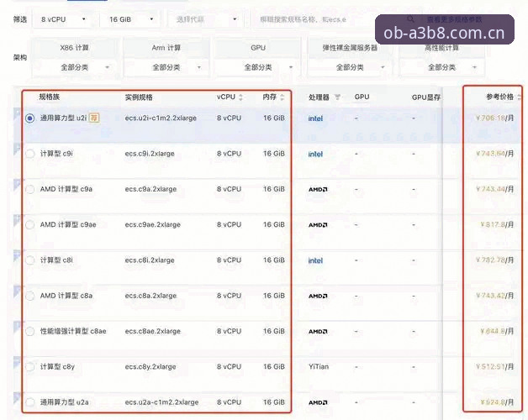Click price ¥524.8/月 for u2a
Viewport: 528px width, 420px height.
tap(497, 402)
